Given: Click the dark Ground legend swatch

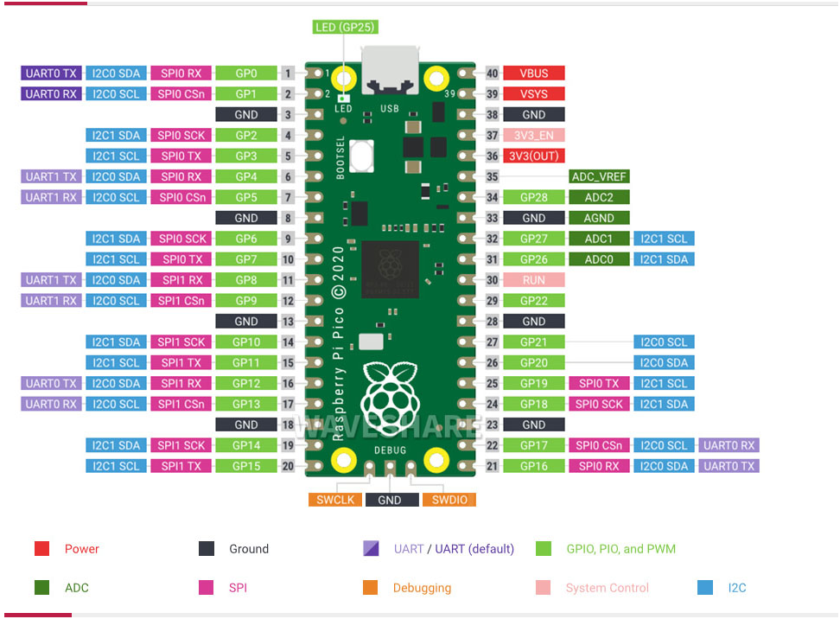Looking at the screenshot, I should (207, 548).
